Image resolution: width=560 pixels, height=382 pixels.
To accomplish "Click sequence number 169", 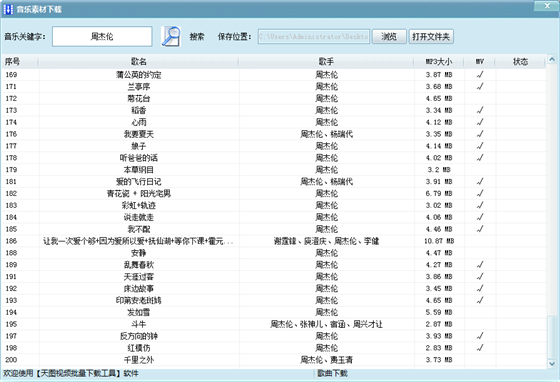I will pos(11,75).
